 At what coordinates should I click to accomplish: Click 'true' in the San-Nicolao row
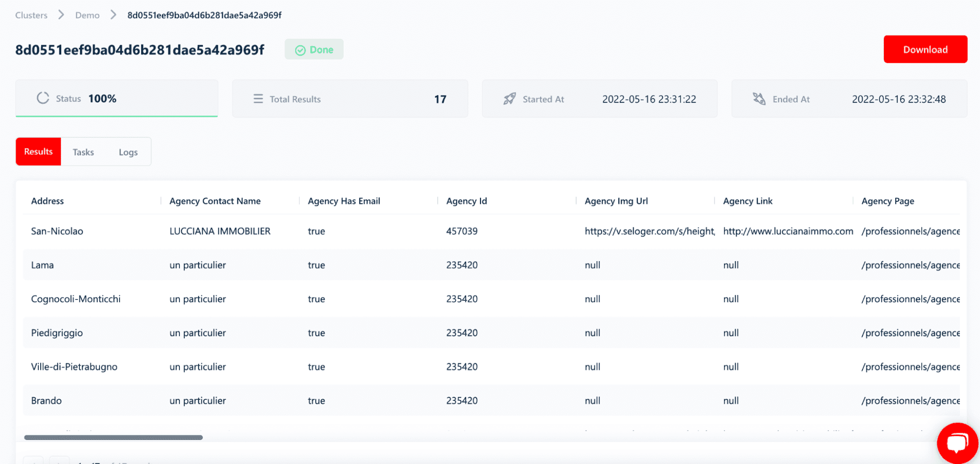pyautogui.click(x=316, y=231)
